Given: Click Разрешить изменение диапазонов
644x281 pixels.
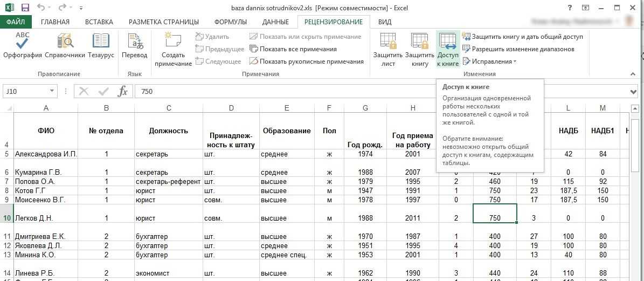Looking at the screenshot, I should tap(518, 49).
